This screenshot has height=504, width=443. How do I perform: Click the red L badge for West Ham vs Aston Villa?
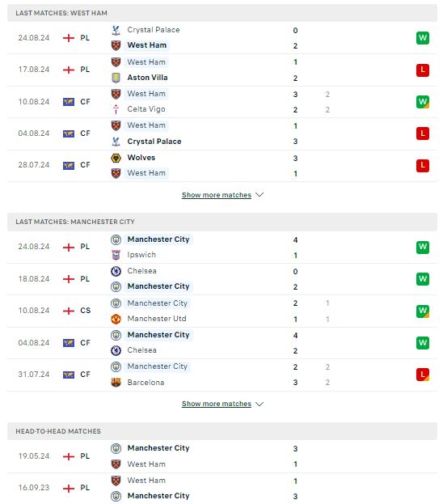(423, 70)
